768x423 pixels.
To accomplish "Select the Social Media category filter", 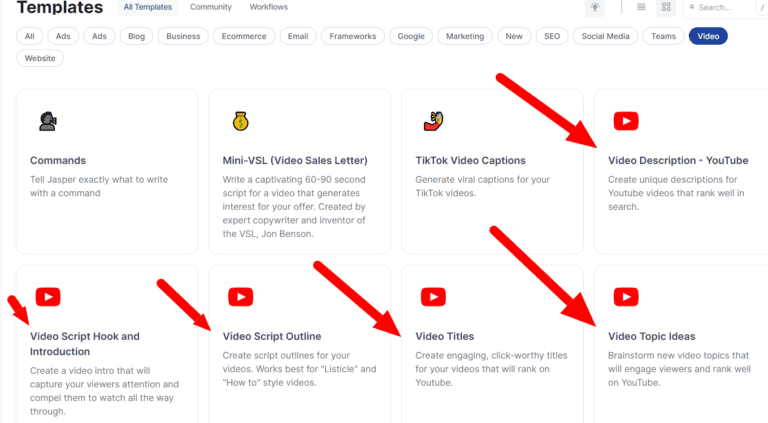I will (605, 36).
